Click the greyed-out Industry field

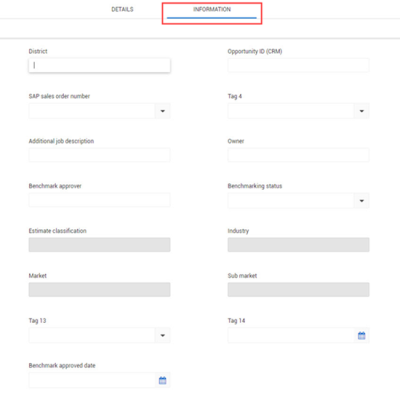pyautogui.click(x=298, y=245)
